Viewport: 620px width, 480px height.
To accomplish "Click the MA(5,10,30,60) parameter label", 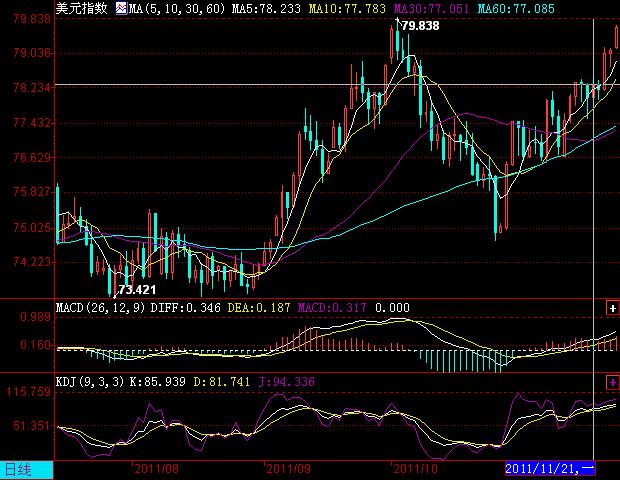I will (x=176, y=8).
